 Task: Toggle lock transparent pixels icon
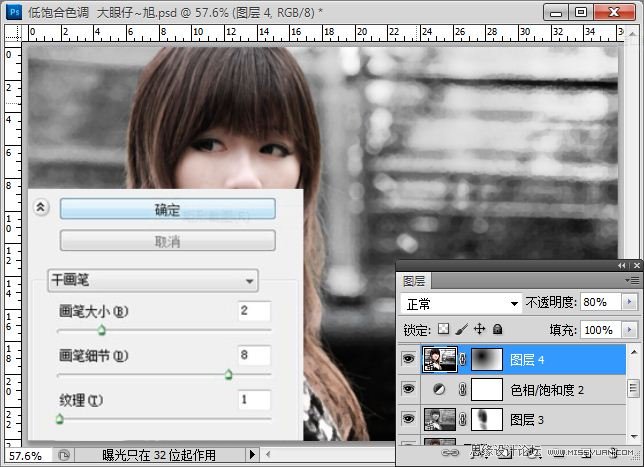[443, 329]
